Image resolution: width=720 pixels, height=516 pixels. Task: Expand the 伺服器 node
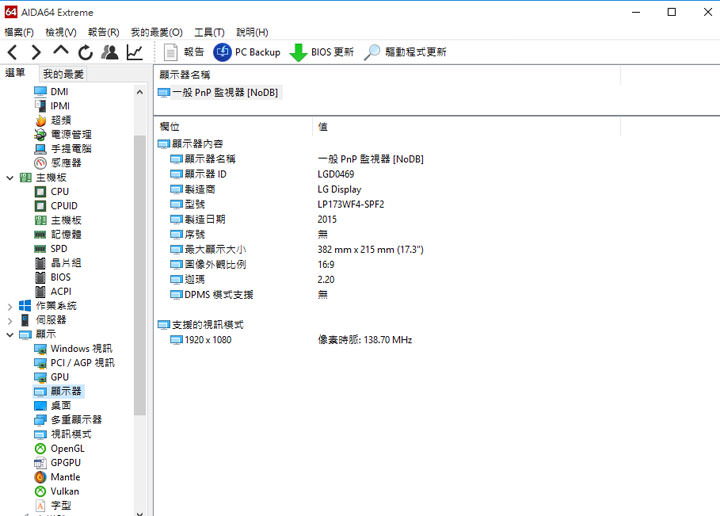10,320
